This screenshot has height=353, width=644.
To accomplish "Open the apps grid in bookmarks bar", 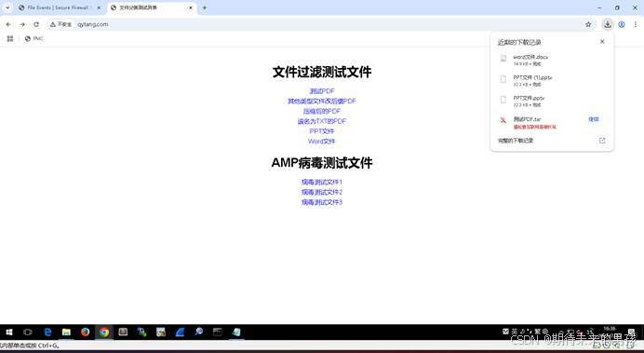I will 10,38.
